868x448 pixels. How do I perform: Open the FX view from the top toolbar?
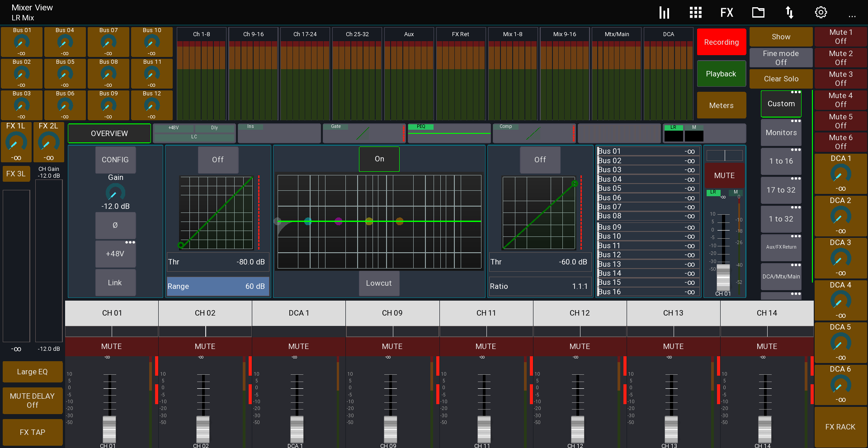(x=726, y=12)
